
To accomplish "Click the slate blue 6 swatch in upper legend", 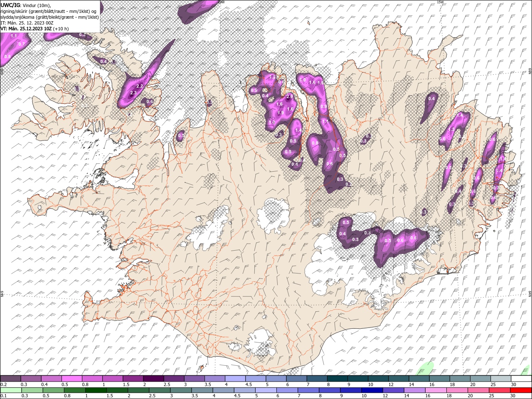I will click(x=296, y=379).
